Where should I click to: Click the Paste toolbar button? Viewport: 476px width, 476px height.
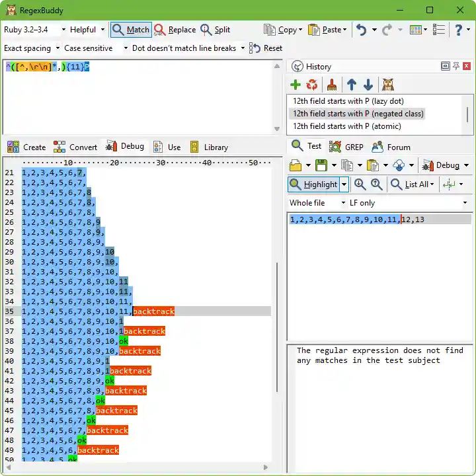click(x=327, y=30)
